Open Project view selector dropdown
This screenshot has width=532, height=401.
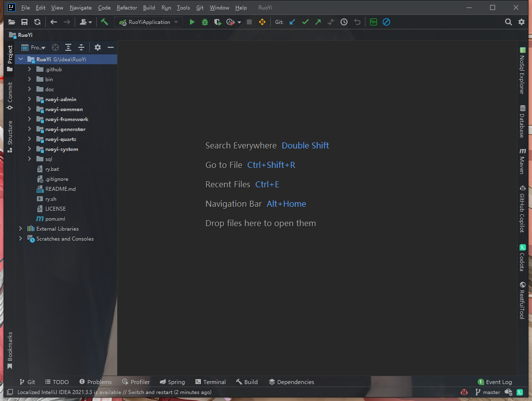33,47
